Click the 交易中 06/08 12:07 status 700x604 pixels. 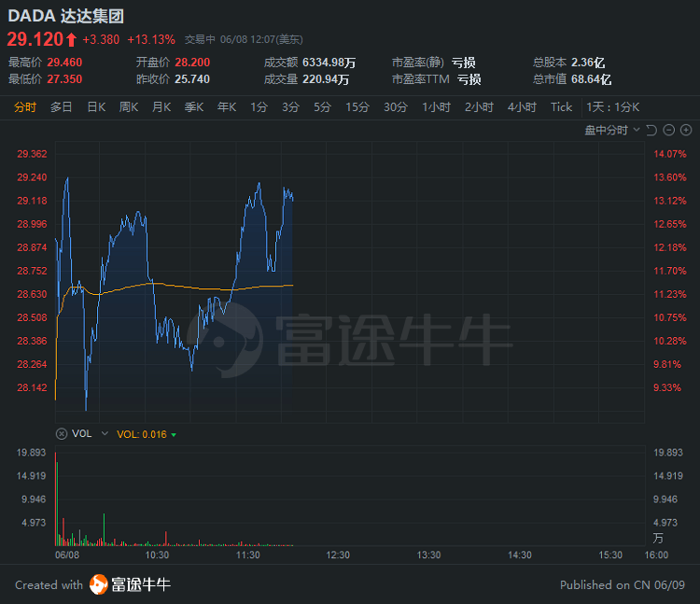point(244,40)
